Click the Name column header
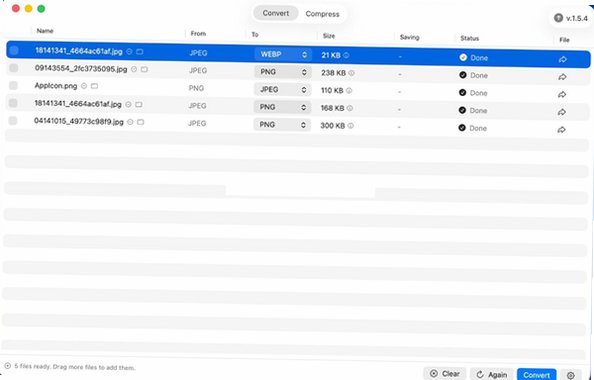 [45, 31]
